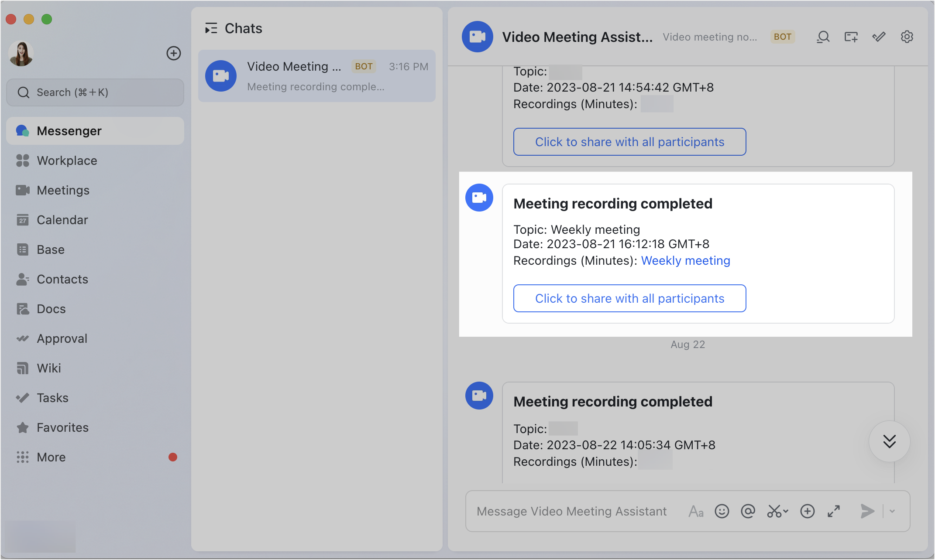The image size is (935, 560).
Task: Open the Weekly meeting recording link
Action: point(685,260)
